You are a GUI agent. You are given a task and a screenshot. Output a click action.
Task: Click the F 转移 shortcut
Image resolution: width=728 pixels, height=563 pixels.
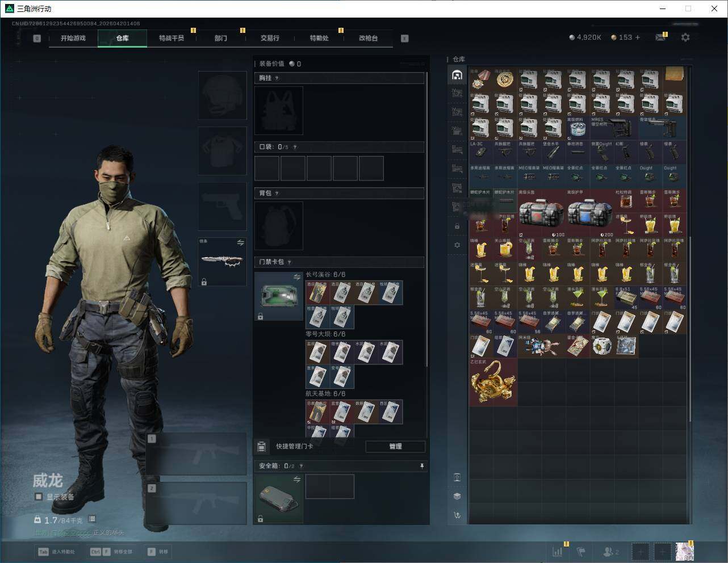point(158,552)
